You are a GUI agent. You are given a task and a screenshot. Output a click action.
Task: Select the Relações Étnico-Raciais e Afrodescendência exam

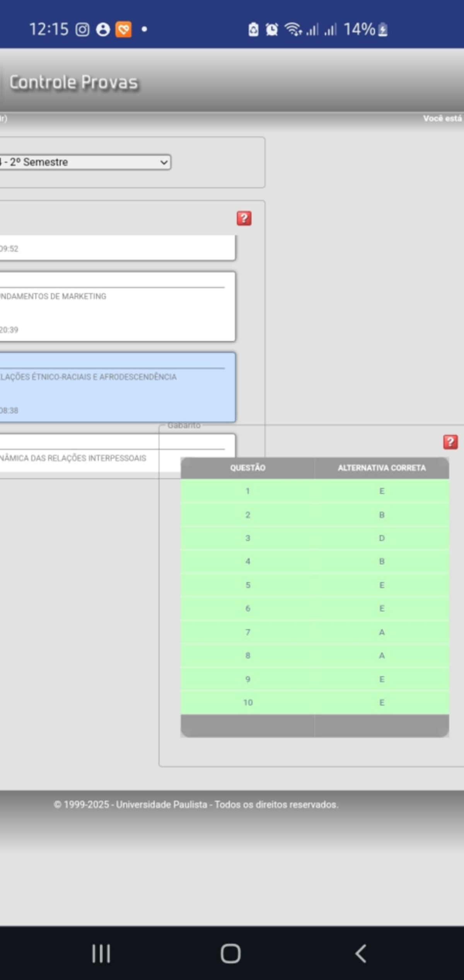116,387
